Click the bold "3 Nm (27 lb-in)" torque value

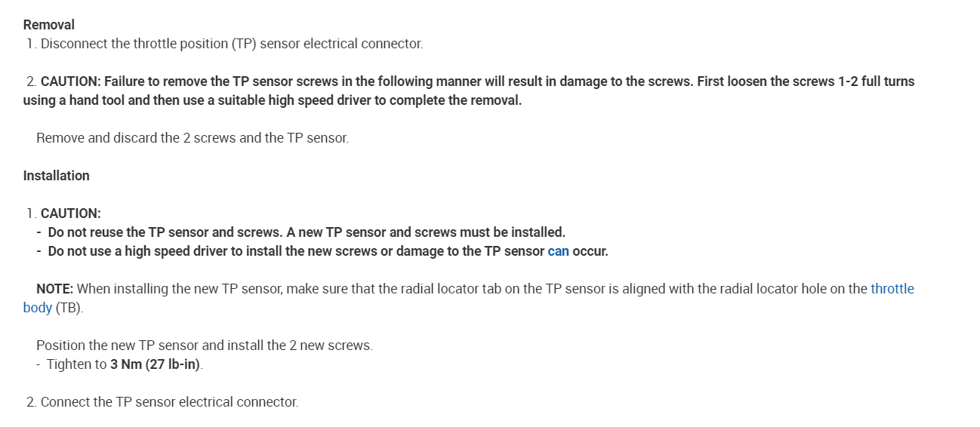(156, 364)
